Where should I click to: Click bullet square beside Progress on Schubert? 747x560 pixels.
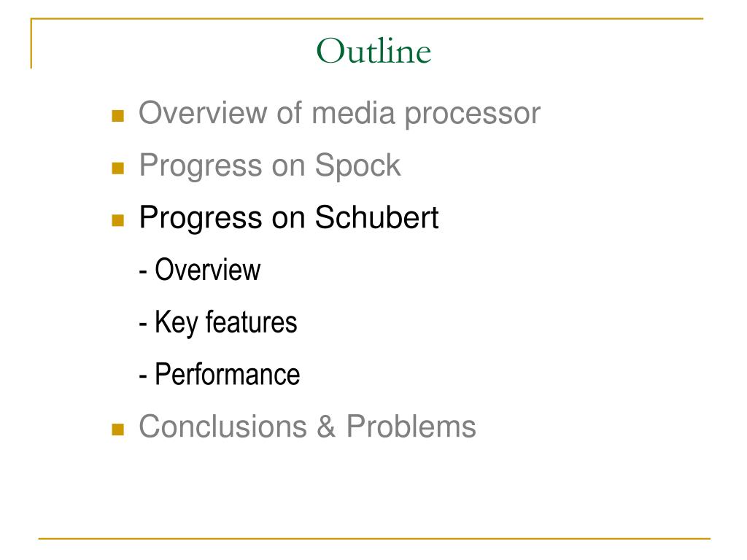pos(117,220)
